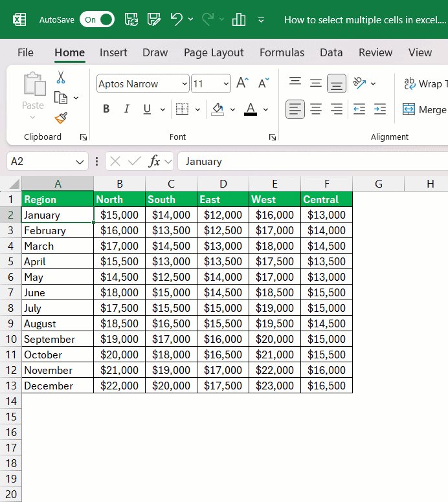
Task: Expand underline style options arrow
Action: tap(162, 110)
